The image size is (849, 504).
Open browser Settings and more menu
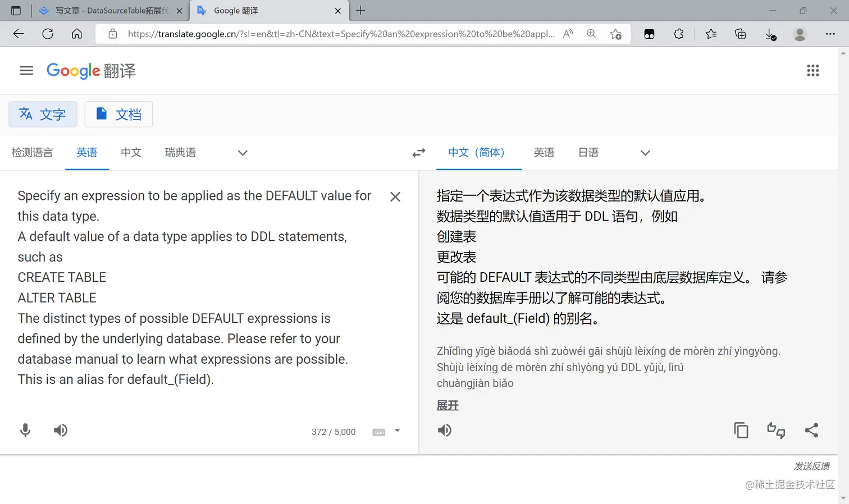[x=830, y=34]
